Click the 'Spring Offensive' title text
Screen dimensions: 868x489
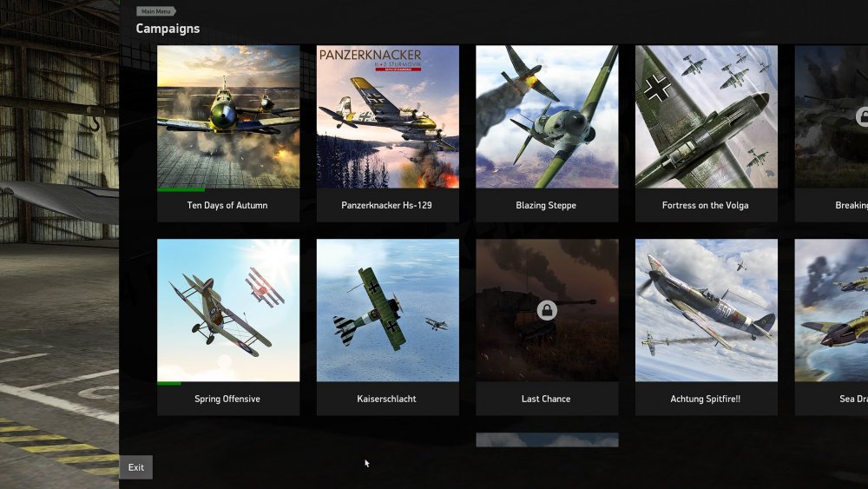click(x=227, y=399)
